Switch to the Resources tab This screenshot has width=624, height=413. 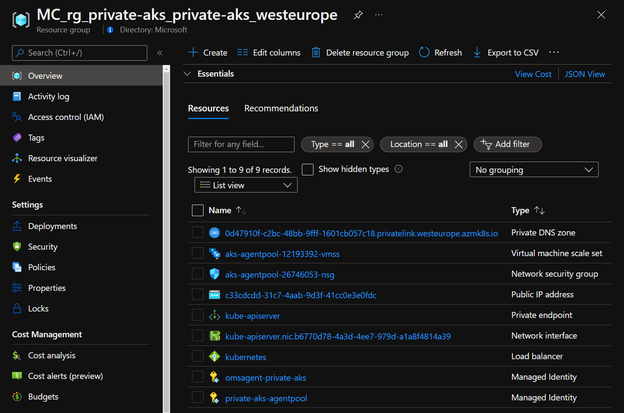pyautogui.click(x=209, y=109)
